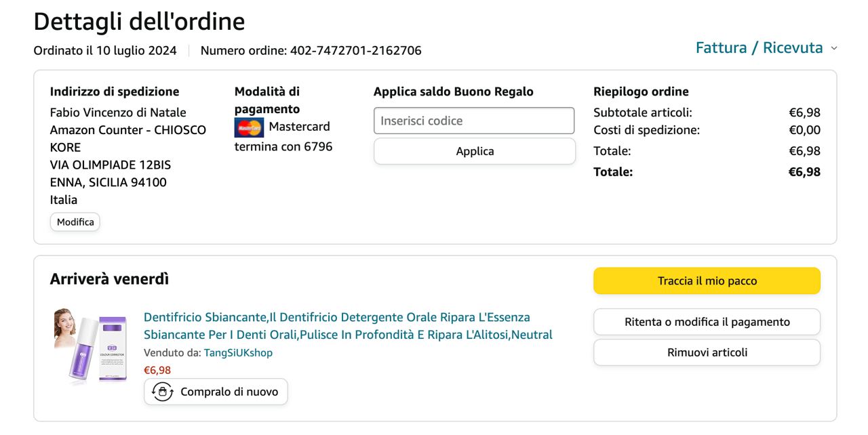Viewport: 868px width, 435px height.
Task: Click the red €6,98 item price
Action: pos(157,370)
